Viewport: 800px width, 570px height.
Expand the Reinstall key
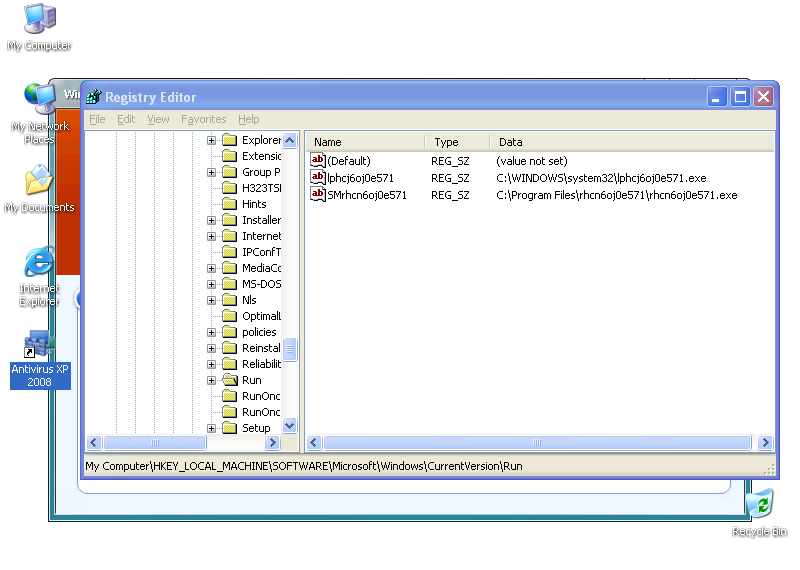click(x=211, y=348)
